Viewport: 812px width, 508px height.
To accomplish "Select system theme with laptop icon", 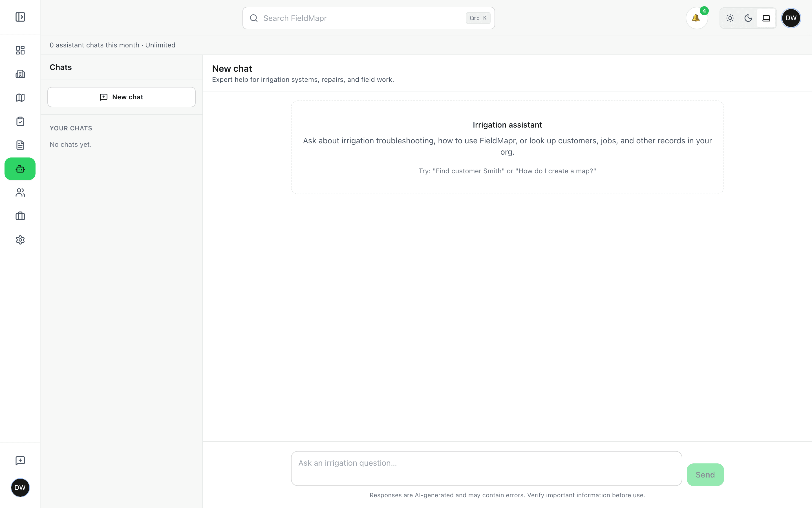I will pyautogui.click(x=766, y=18).
